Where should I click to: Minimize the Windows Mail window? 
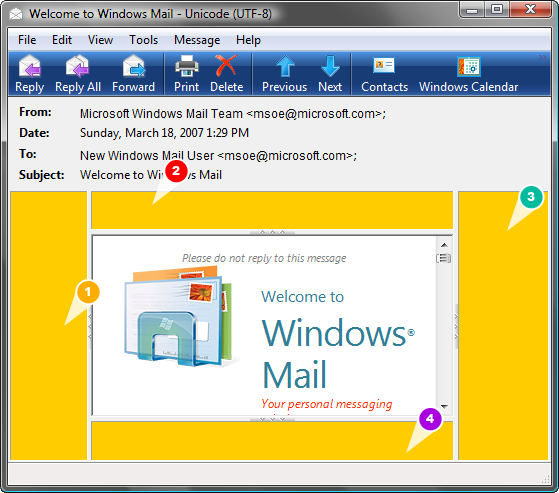pos(472,10)
